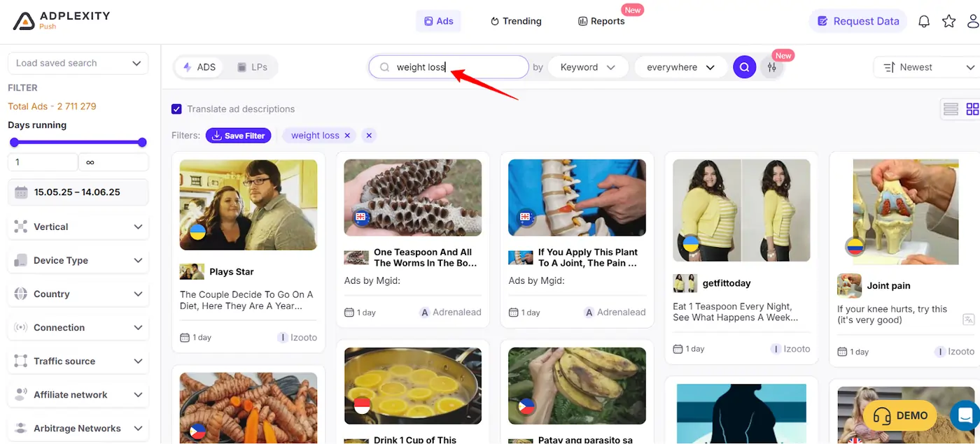The height and width of the screenshot is (444, 980).
Task: Open the 15.05.25 – 14.06.25 date range
Action: (x=78, y=192)
